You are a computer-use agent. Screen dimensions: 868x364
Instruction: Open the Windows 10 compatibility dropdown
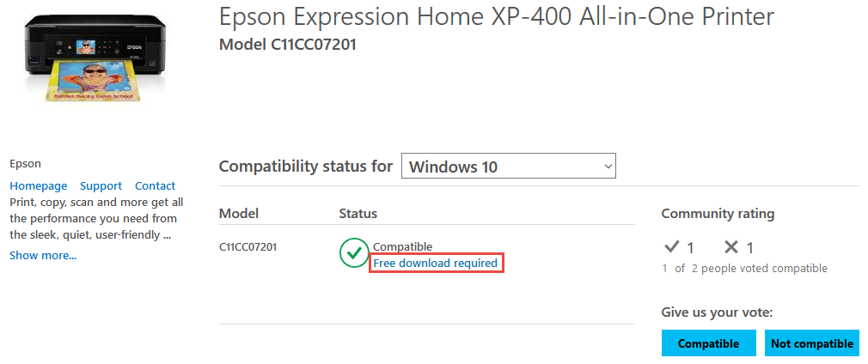click(x=508, y=166)
